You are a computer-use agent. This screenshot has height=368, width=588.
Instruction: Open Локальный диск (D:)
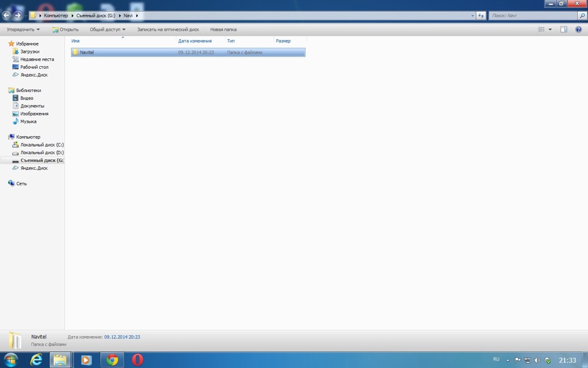click(x=42, y=153)
